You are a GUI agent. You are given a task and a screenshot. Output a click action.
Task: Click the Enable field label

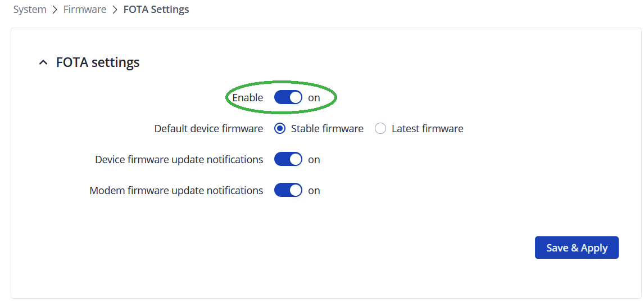tap(248, 97)
